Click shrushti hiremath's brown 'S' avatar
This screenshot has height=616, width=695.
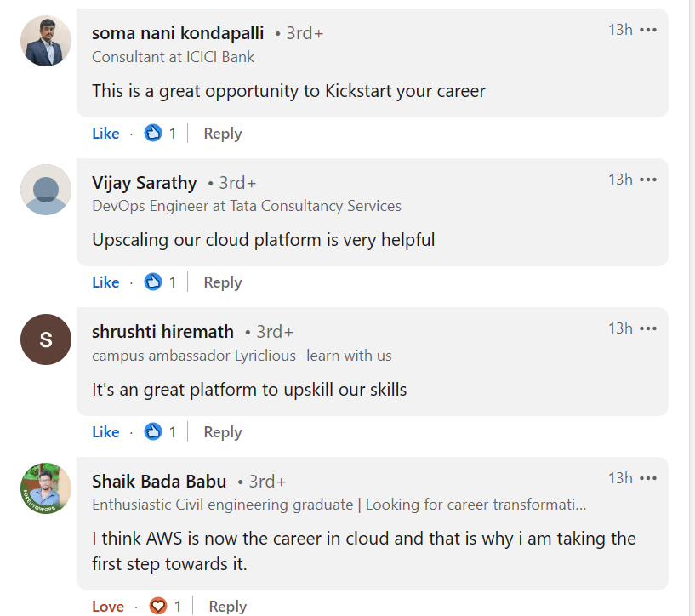click(46, 339)
